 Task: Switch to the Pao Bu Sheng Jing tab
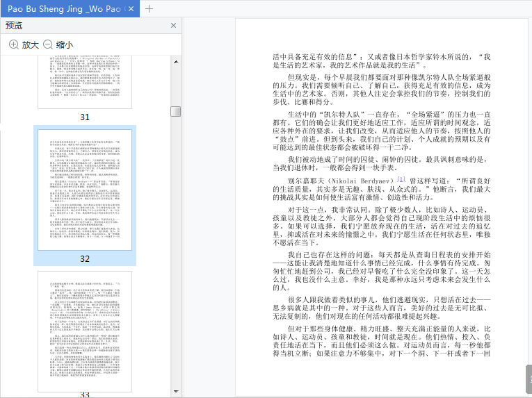point(64,9)
